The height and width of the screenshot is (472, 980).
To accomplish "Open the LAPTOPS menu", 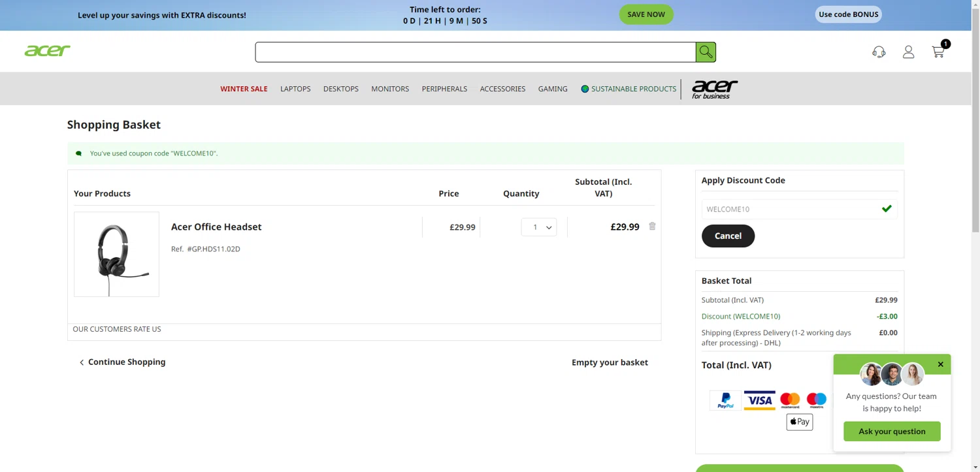I will coord(295,89).
